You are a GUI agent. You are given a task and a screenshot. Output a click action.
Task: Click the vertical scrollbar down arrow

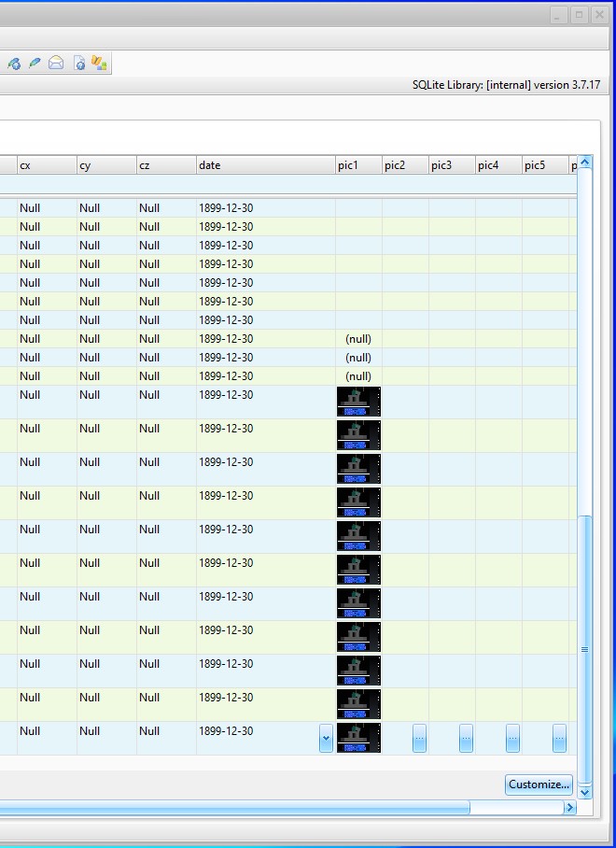pos(584,792)
